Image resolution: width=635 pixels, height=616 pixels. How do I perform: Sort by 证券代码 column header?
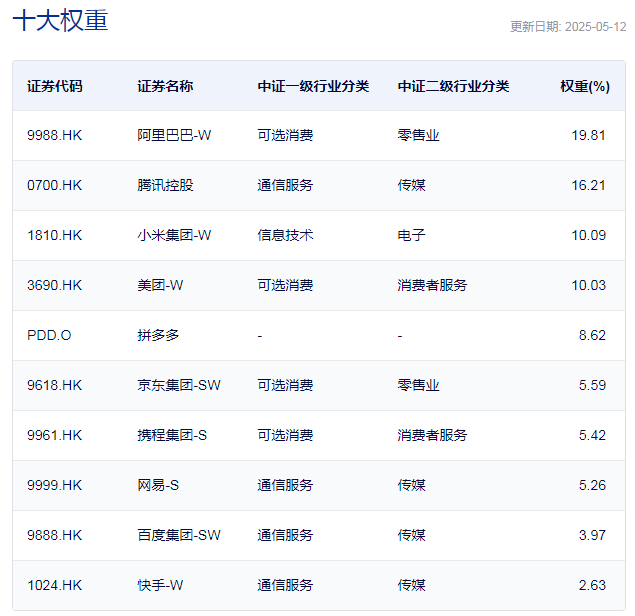click(x=55, y=86)
